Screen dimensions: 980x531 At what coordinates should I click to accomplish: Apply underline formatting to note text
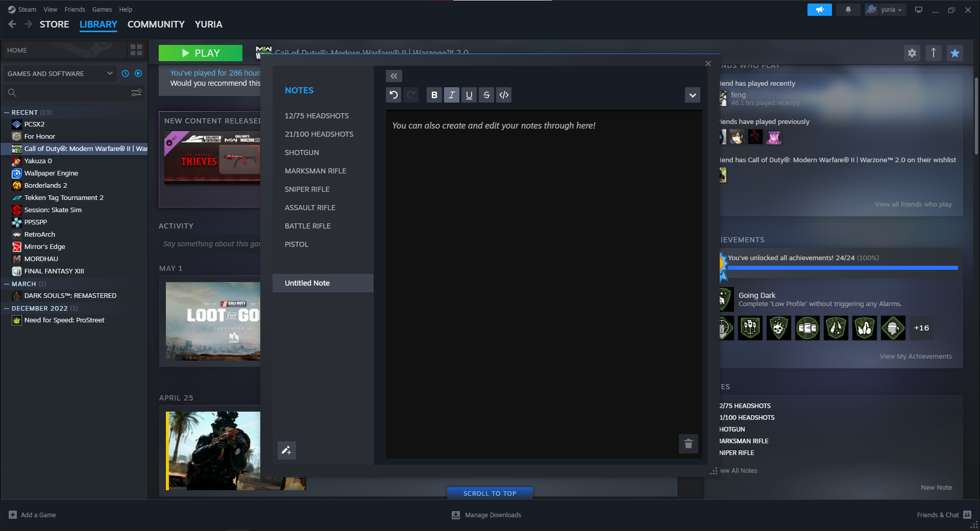[x=469, y=95]
